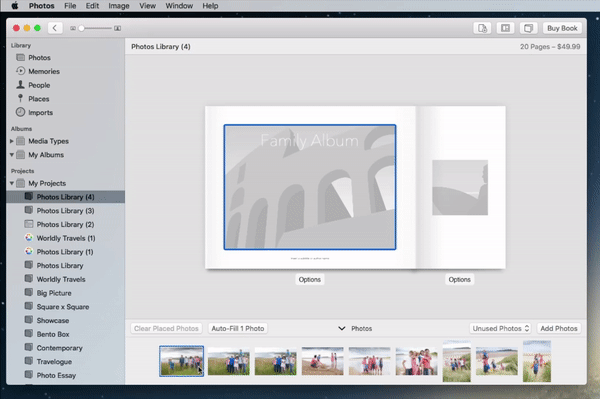Select the second photo thumbnail in tray
Viewport: 600px width, 399px height.
click(x=228, y=361)
